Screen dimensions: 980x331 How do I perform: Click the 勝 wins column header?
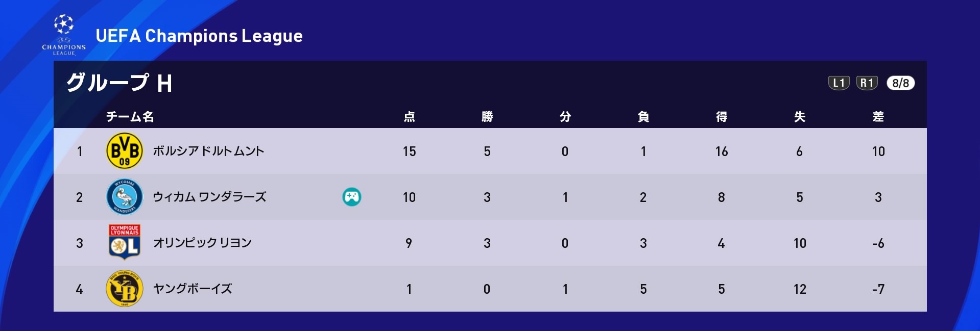[487, 117]
